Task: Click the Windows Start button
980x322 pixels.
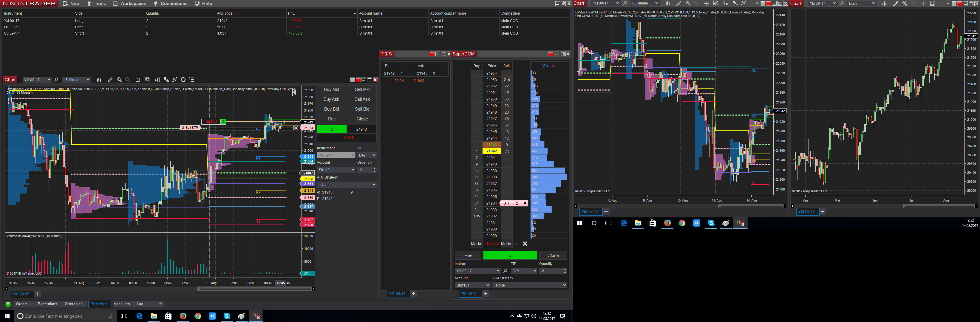Action: pos(7,316)
